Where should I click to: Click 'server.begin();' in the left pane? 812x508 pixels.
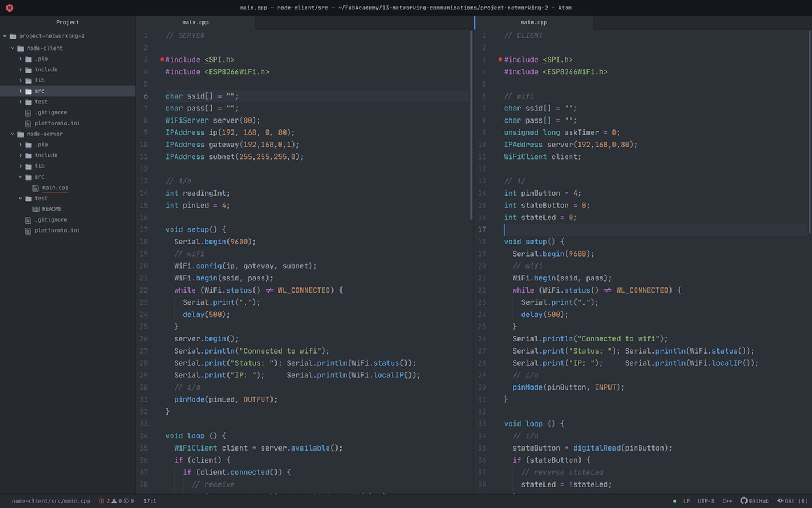[x=206, y=339]
